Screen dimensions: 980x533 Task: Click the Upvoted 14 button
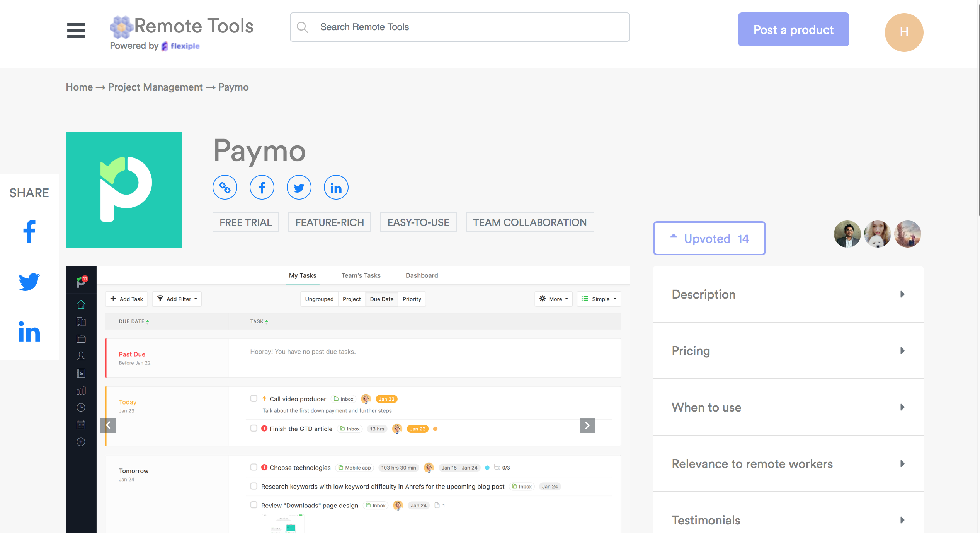click(x=709, y=238)
